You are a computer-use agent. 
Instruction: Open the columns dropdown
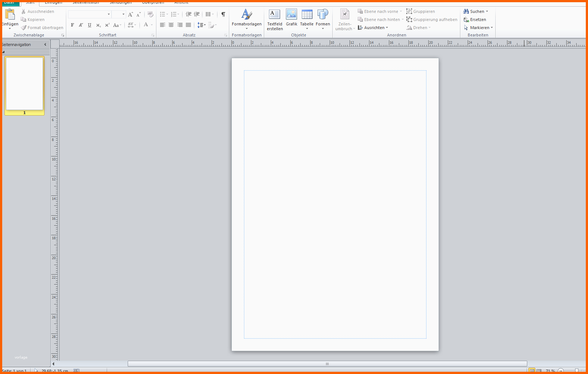pyautogui.click(x=209, y=14)
